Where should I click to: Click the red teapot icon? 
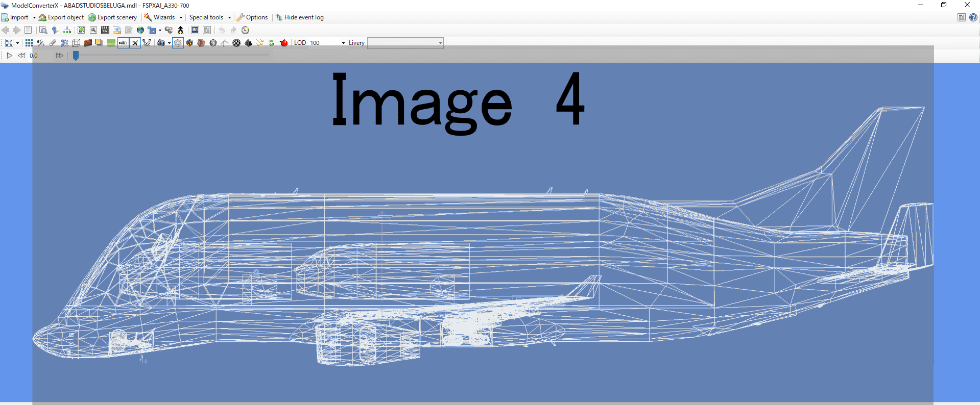(284, 43)
